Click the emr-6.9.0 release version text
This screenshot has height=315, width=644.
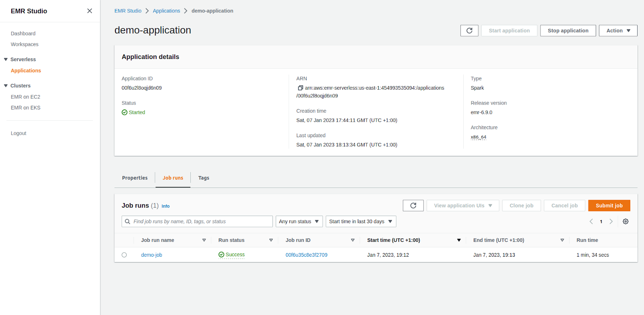[481, 113]
